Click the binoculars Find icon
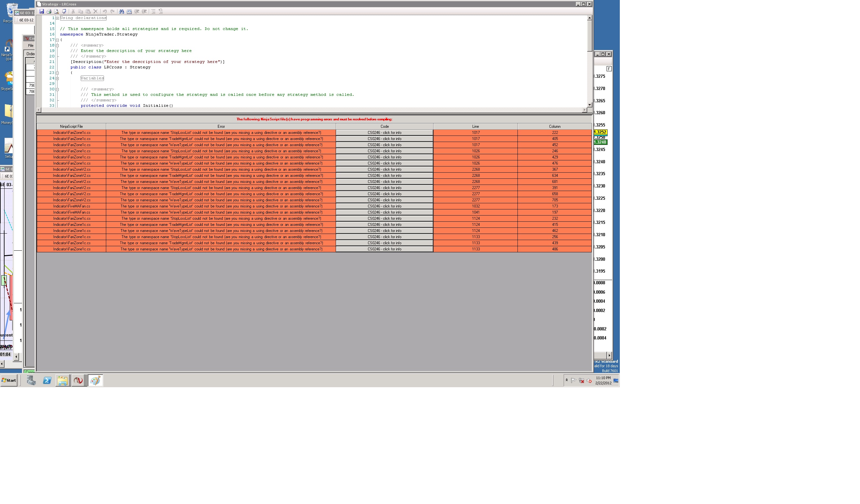This screenshot has width=860, height=504. (121, 11)
